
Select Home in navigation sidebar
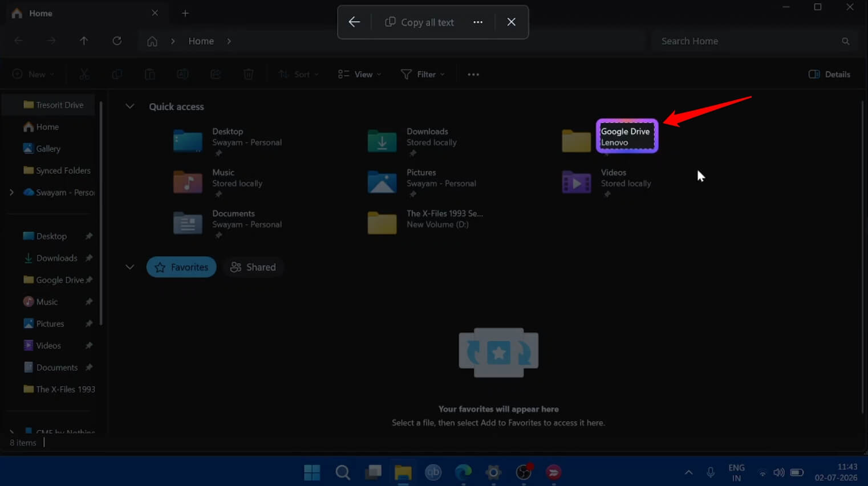click(x=41, y=126)
